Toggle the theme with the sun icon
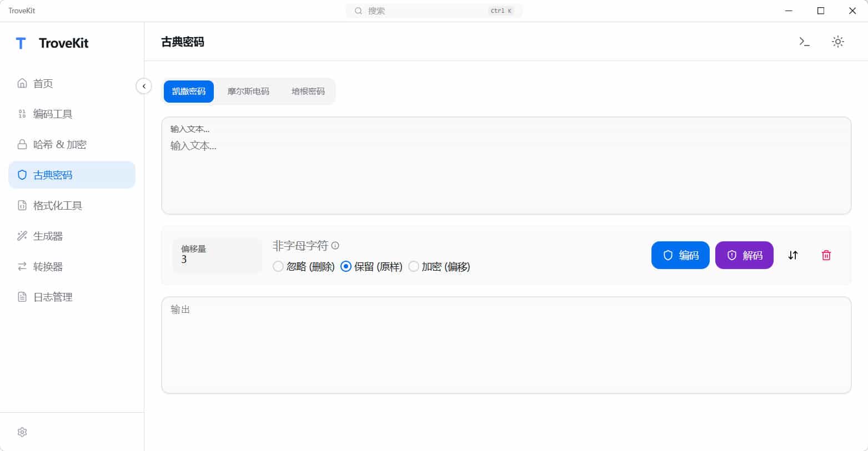This screenshot has height=451, width=868. pos(838,42)
